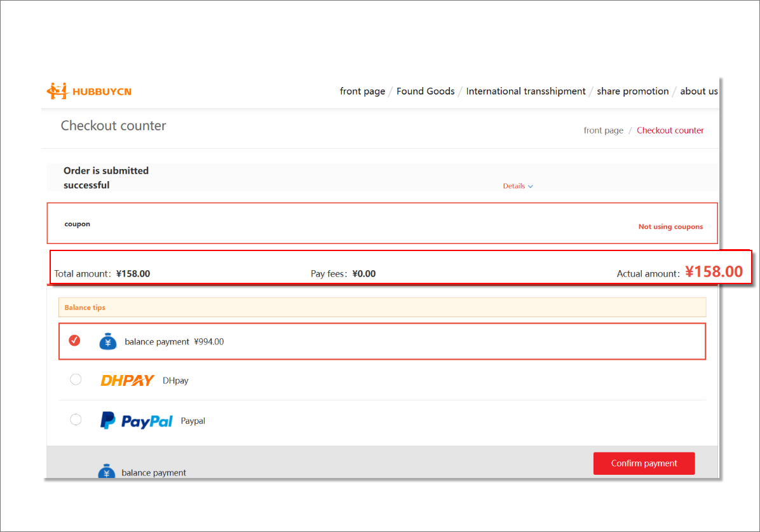Choose the Paypal radio option
The width and height of the screenshot is (760, 532).
(76, 419)
